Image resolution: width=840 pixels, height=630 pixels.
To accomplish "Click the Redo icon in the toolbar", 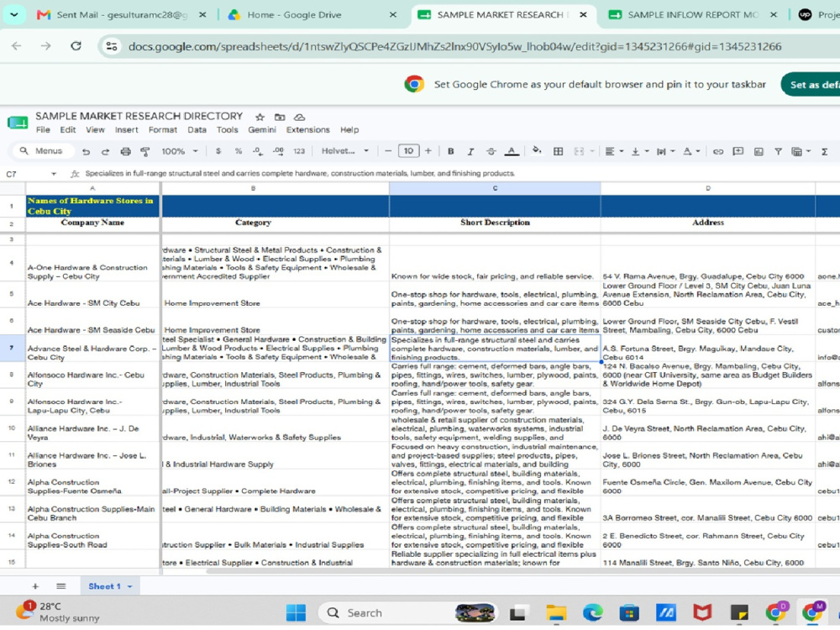I will point(106,151).
